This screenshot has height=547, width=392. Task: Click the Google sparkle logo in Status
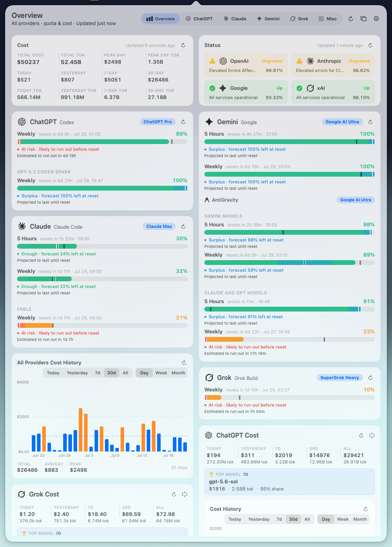pyautogui.click(x=223, y=88)
